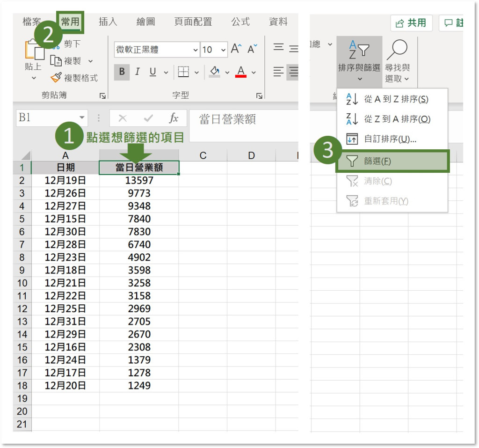Click the Select All corner triangle
Screen dimensions: 479x448
[25, 155]
